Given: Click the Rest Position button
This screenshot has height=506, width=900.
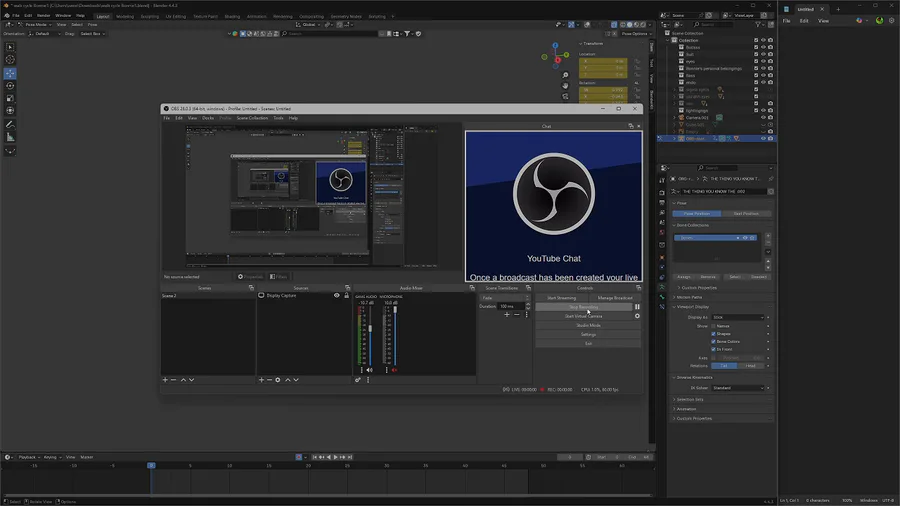Looking at the screenshot, I should pos(746,213).
